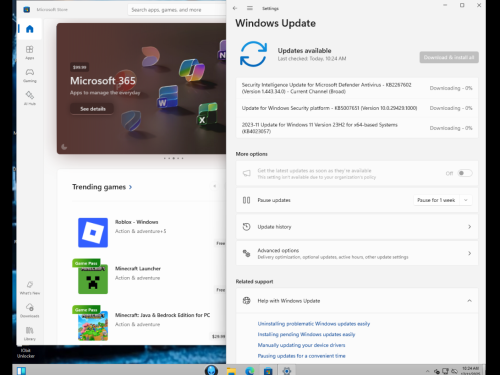Image resolution: width=500 pixels, height=375 pixels.
Task: Open the AI Hub sidebar icon
Action: pos(30,98)
